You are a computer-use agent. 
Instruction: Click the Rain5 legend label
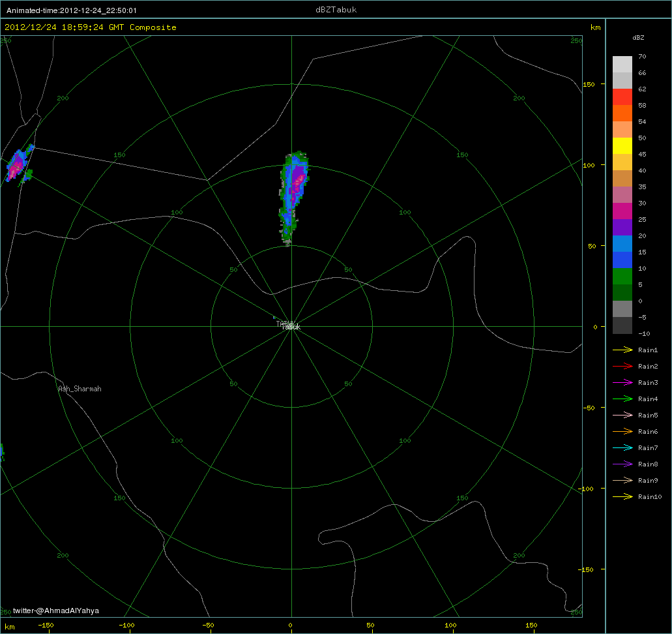tap(648, 415)
